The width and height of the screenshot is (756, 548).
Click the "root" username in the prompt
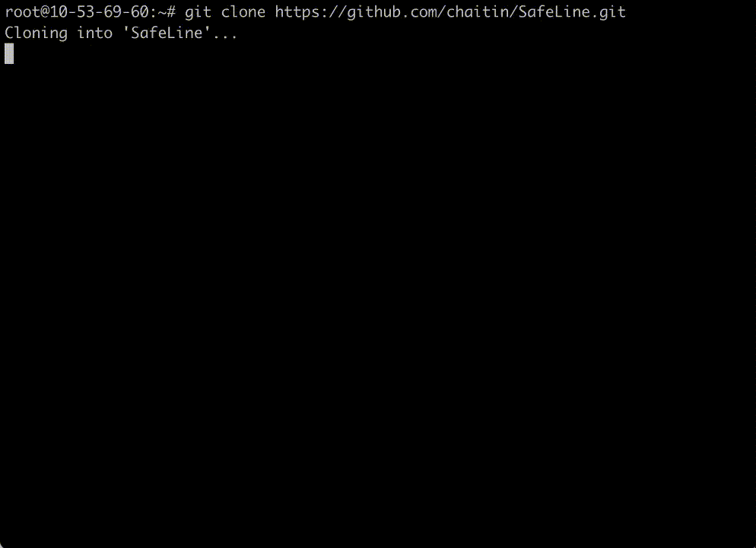click(x=23, y=12)
